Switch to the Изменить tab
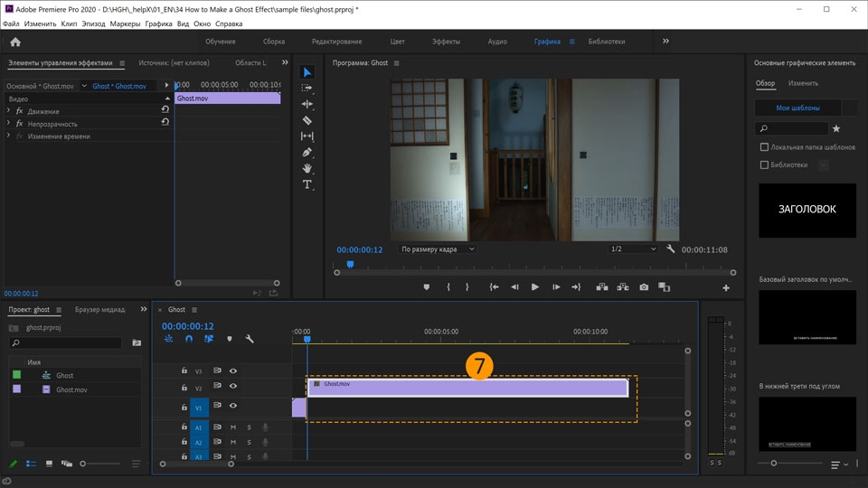Image resolution: width=868 pixels, height=488 pixels. point(803,83)
